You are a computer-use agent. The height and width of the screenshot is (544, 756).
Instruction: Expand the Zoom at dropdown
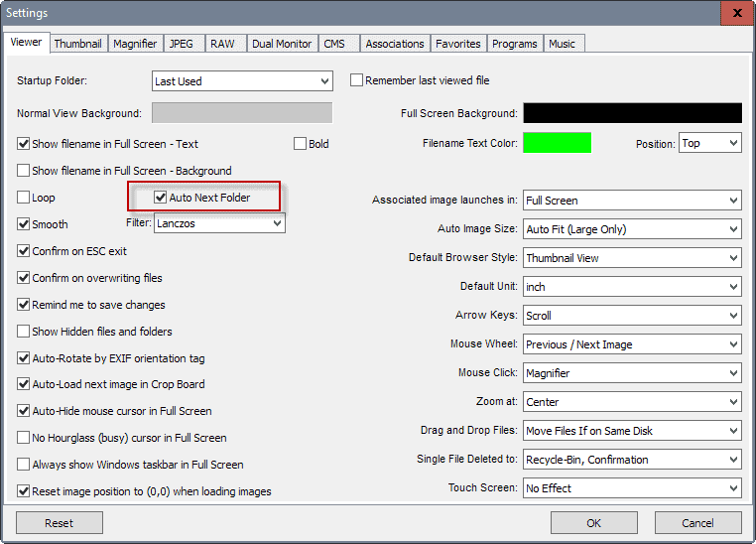(x=633, y=402)
